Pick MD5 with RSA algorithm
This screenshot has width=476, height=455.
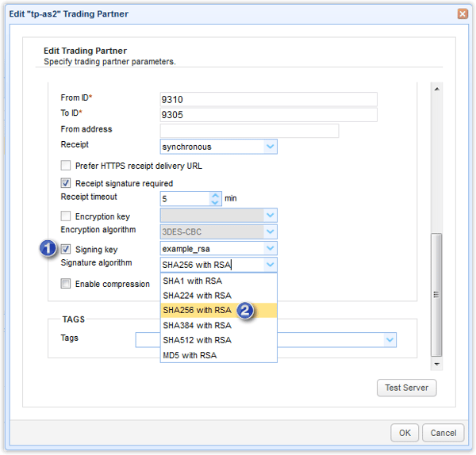[190, 355]
